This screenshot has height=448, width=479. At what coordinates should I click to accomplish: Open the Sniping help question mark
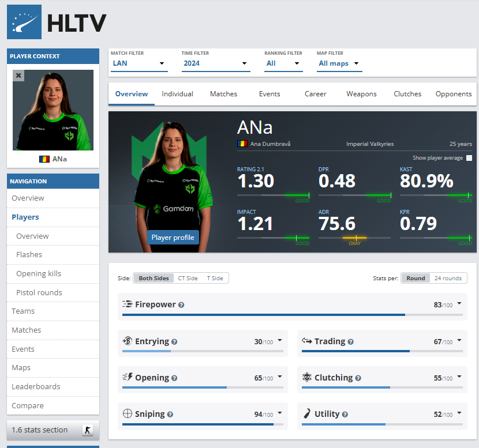[170, 415]
